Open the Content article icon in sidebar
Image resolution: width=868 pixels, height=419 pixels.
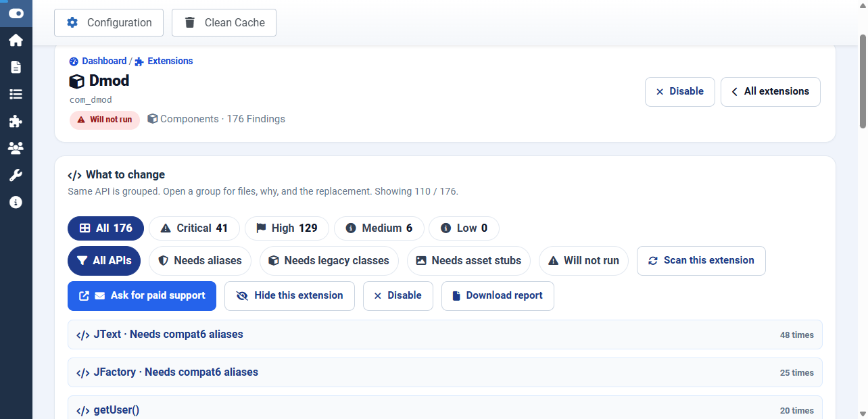[16, 67]
